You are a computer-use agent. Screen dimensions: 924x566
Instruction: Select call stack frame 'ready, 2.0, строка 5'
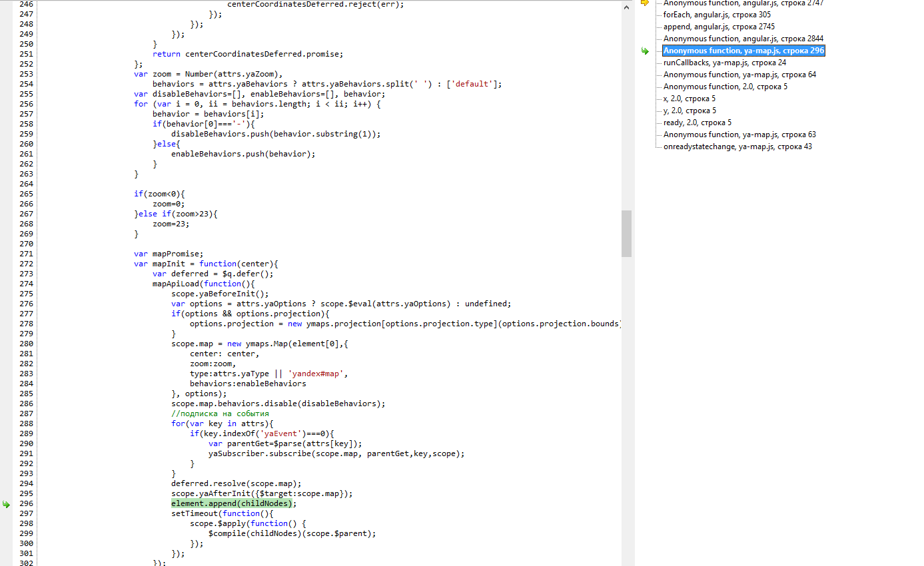[697, 123]
